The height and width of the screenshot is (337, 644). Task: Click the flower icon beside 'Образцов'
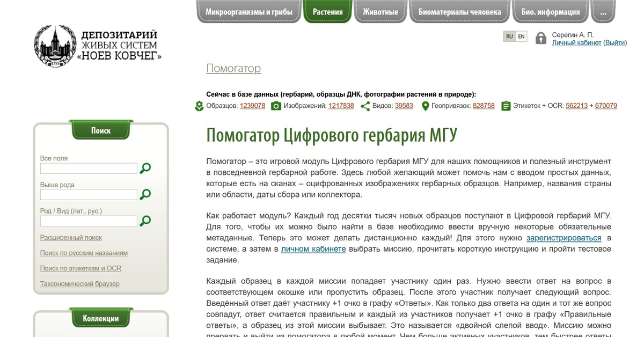click(199, 106)
